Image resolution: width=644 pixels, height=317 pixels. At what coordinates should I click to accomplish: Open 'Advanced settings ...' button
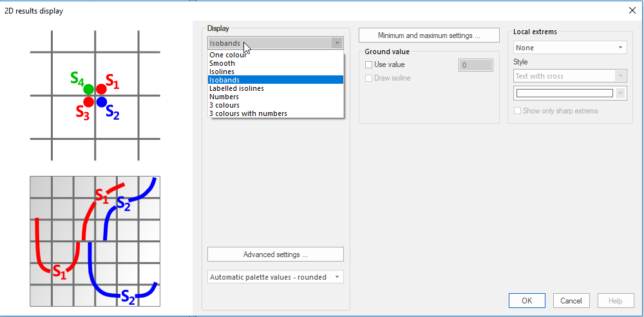tap(275, 254)
